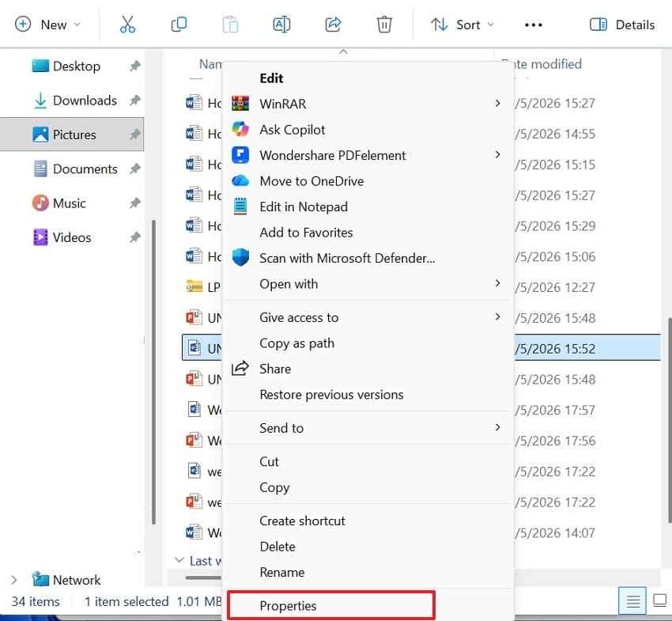Toggle the Details pane button
This screenshot has width=672, height=621.
[x=622, y=25]
